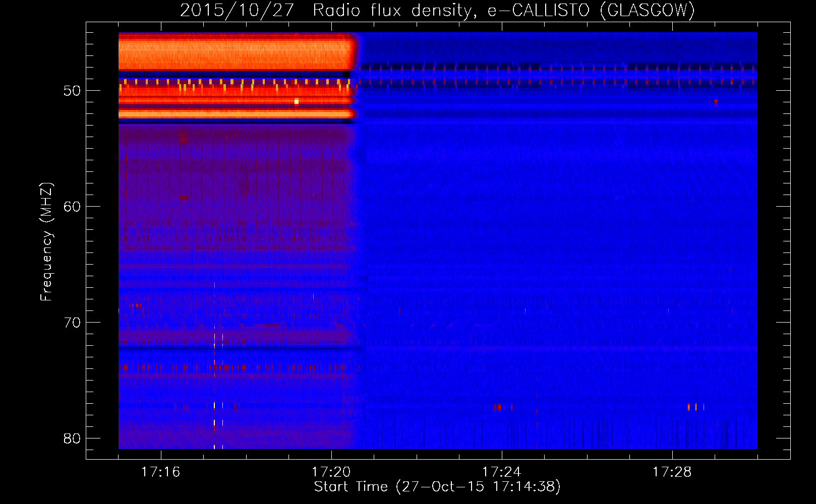Click the 60 frequency tick label
The image size is (816, 504).
click(x=72, y=207)
